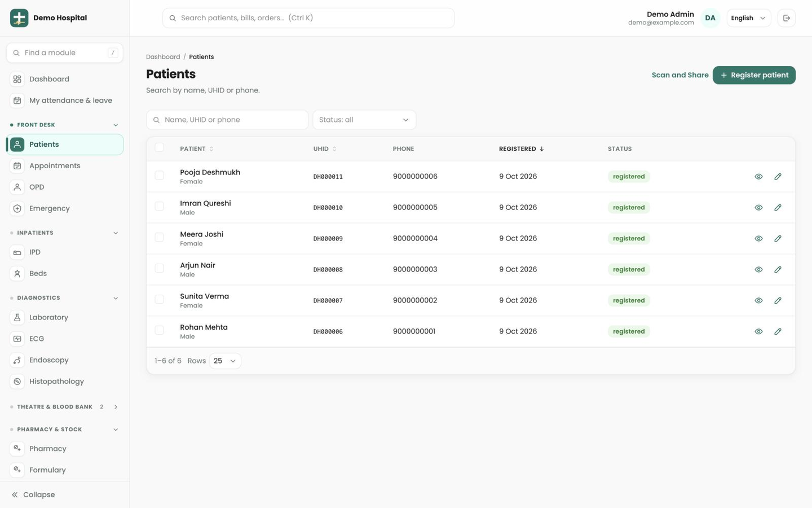Open Meera Joshi's details via the eye icon
812x508 pixels.
pos(758,239)
